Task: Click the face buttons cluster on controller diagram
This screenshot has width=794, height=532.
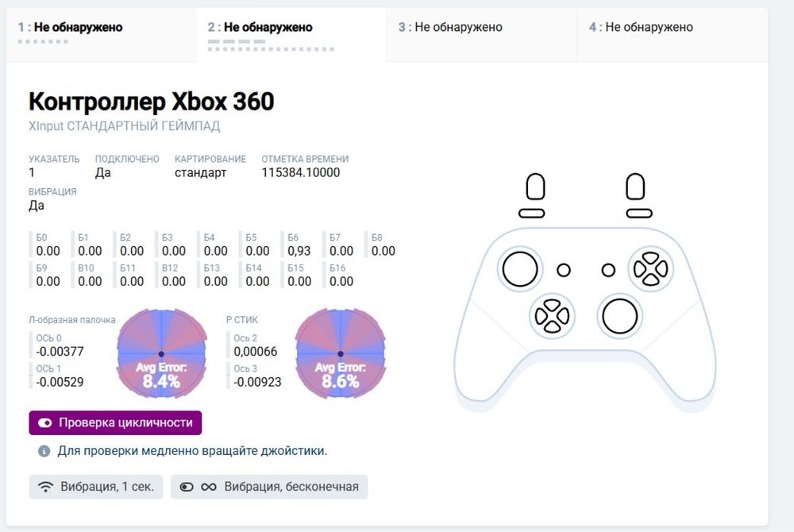Action: 651,269
